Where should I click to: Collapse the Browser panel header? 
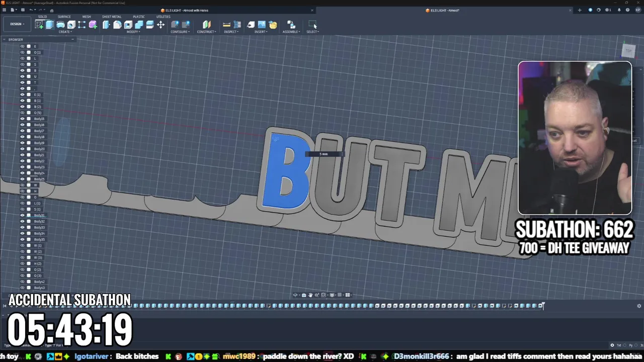pos(72,39)
